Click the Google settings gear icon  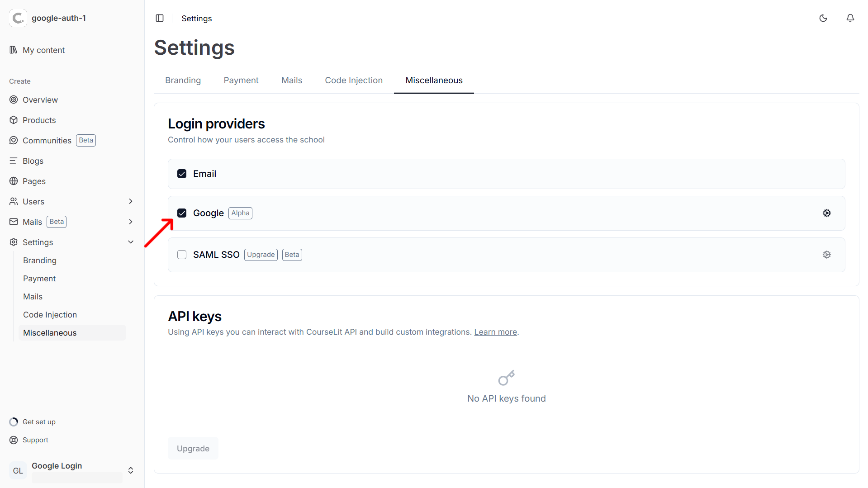pos(827,213)
